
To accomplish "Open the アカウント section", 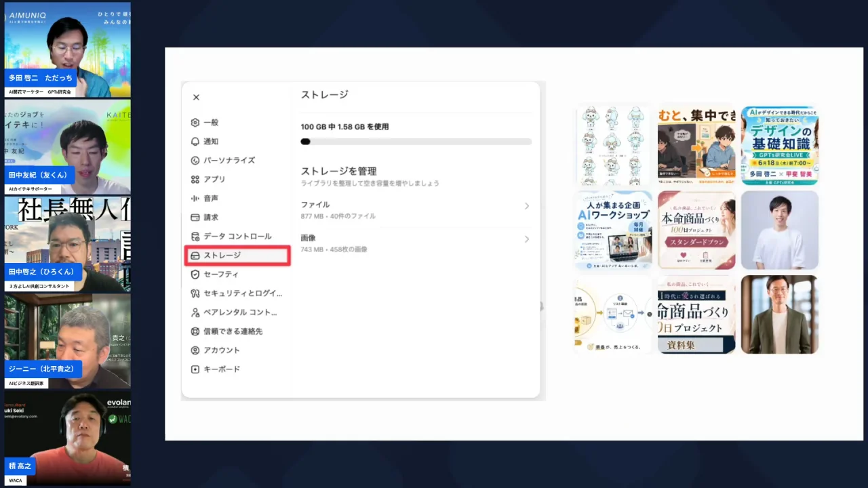I will pyautogui.click(x=237, y=350).
